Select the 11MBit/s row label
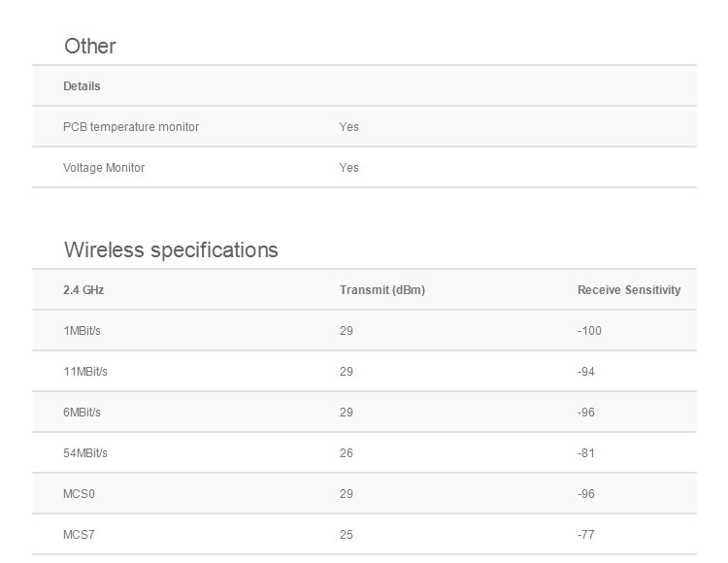 point(85,372)
